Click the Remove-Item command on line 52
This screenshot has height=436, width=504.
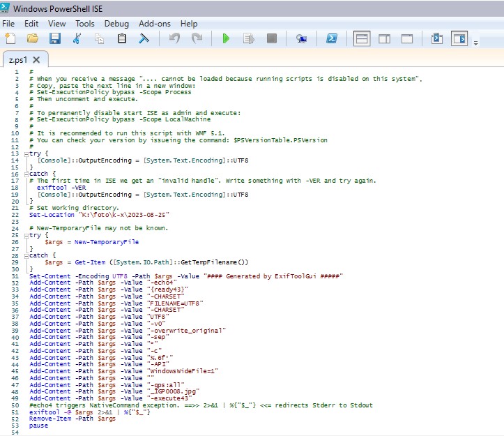coord(50,419)
